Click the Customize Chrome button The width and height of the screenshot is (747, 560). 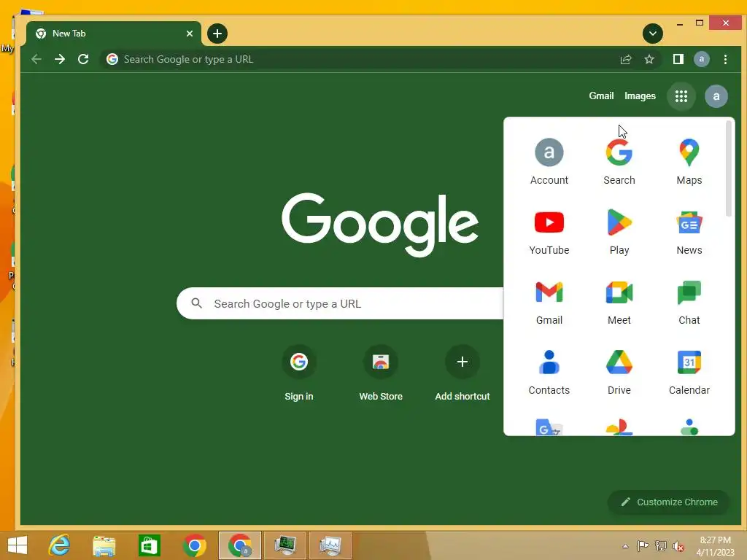point(669,502)
